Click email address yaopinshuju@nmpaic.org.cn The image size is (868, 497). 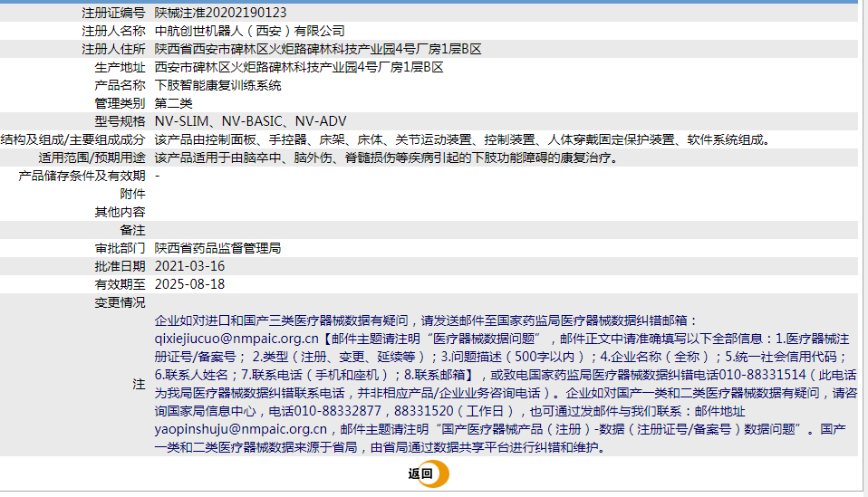(241, 429)
